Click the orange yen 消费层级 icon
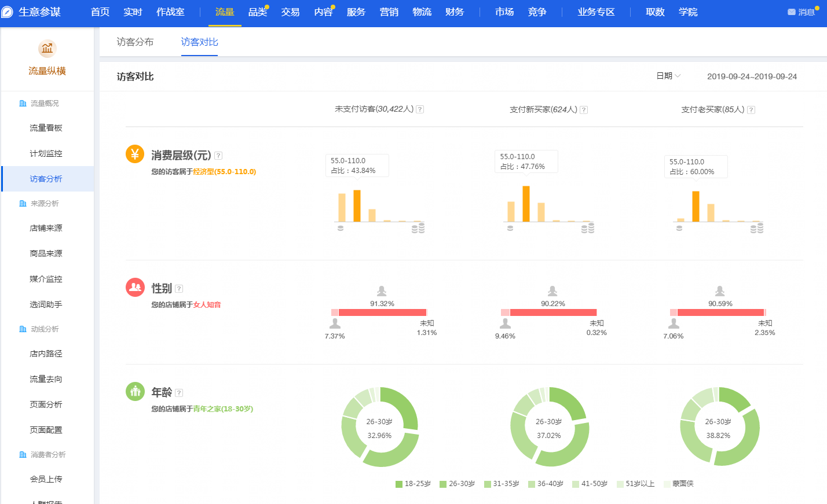This screenshot has height=504, width=827. point(135,154)
